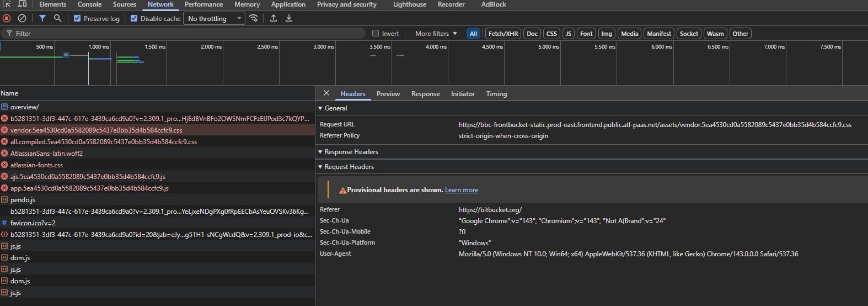Enable the Invert filter checkbox
This screenshot has width=868, height=306.
click(x=376, y=33)
